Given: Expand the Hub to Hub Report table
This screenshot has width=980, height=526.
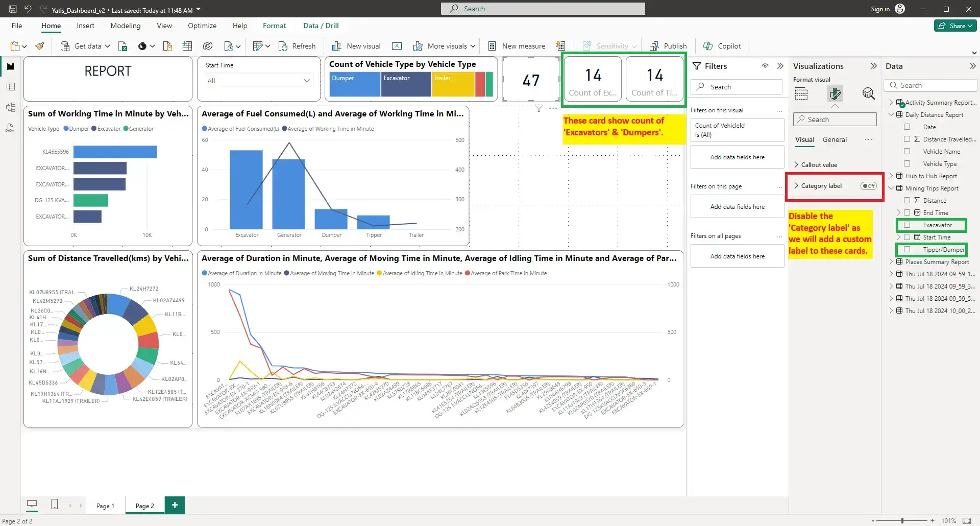Looking at the screenshot, I should [x=892, y=176].
